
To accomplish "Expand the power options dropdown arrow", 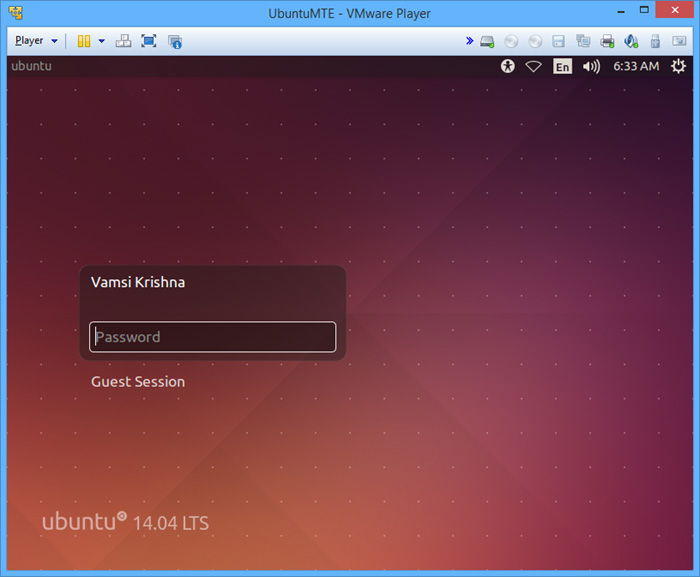I will [102, 41].
